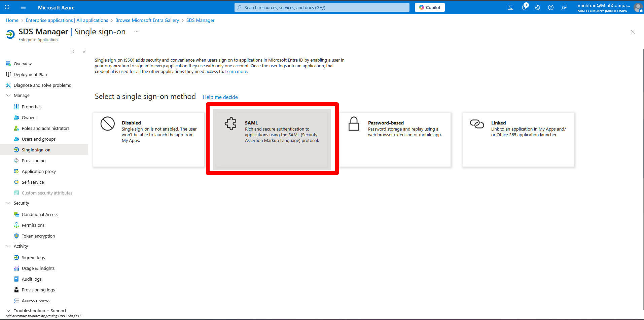
Task: Collapse the Manage section
Action: tap(8, 95)
